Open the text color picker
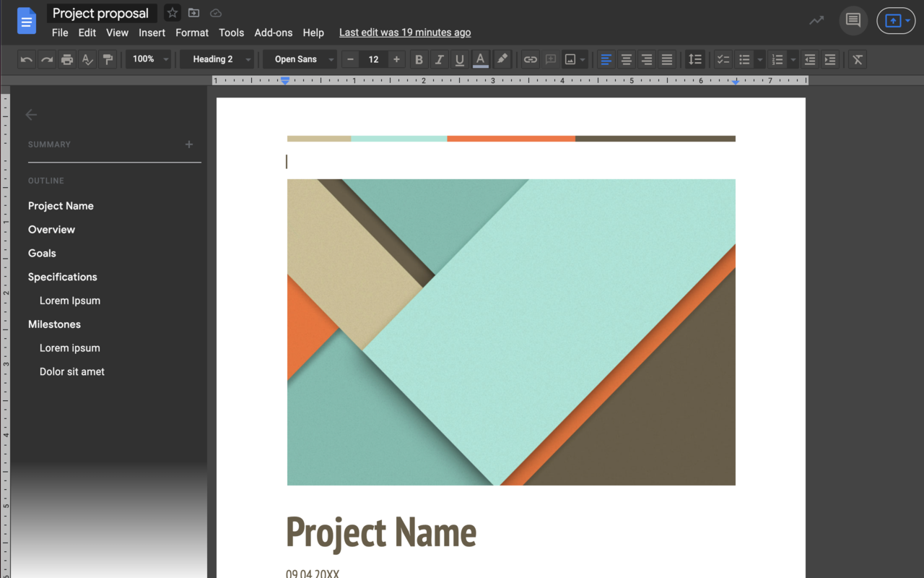Viewport: 924px width, 578px height. (481, 59)
